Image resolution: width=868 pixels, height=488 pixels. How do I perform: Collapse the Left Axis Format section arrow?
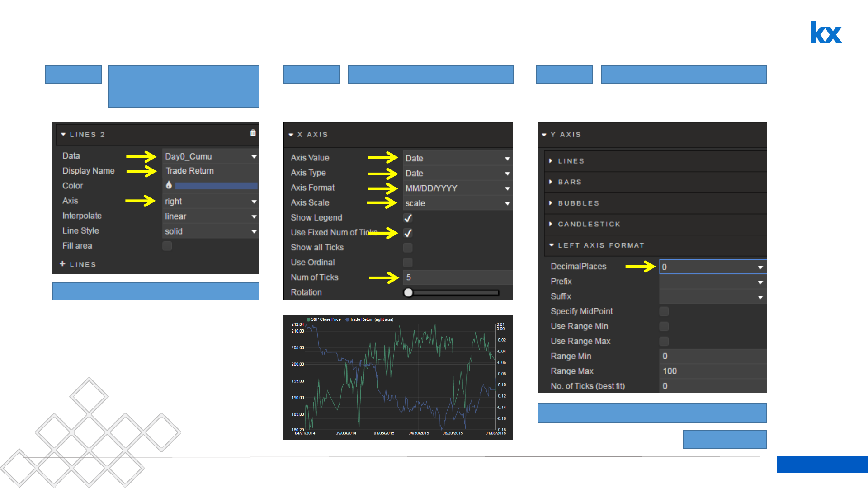(552, 245)
